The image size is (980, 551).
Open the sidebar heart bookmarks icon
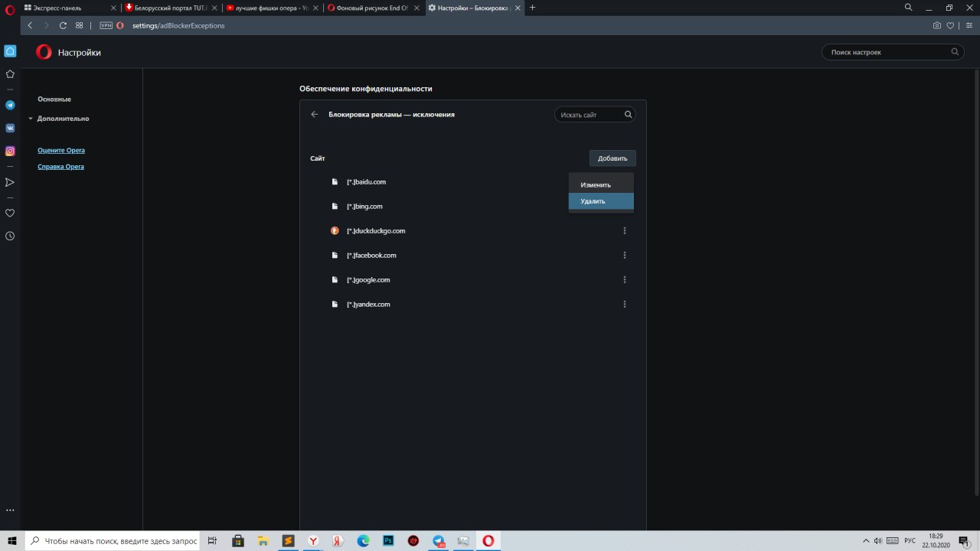coord(10,213)
